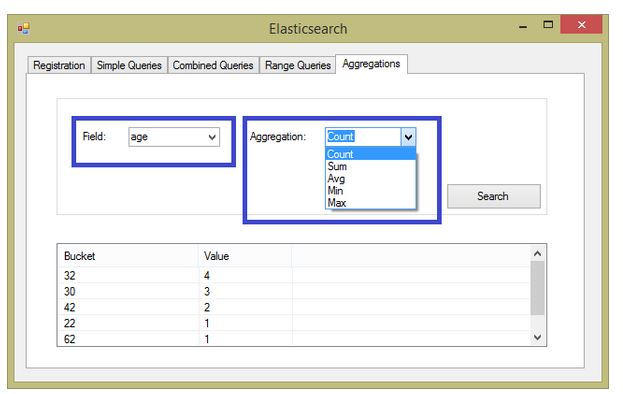Click the results scrollbar up arrow

[x=538, y=253]
